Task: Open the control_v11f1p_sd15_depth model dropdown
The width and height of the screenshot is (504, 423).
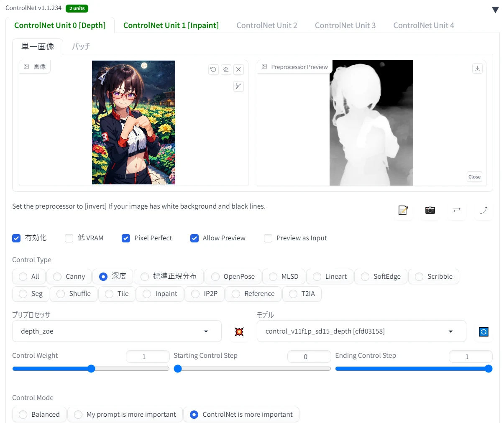Action: [x=361, y=331]
